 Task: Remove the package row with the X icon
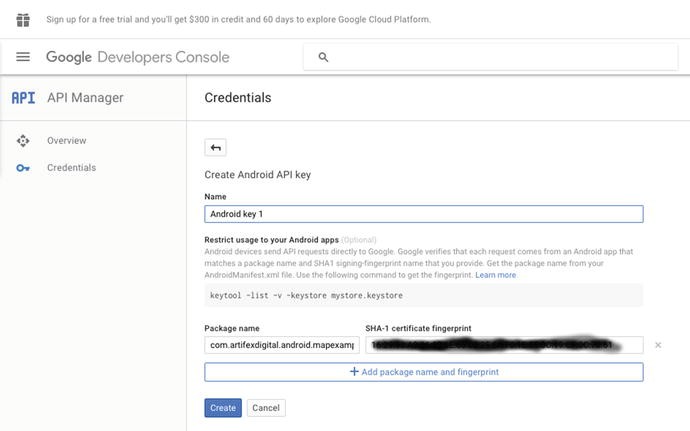(658, 345)
